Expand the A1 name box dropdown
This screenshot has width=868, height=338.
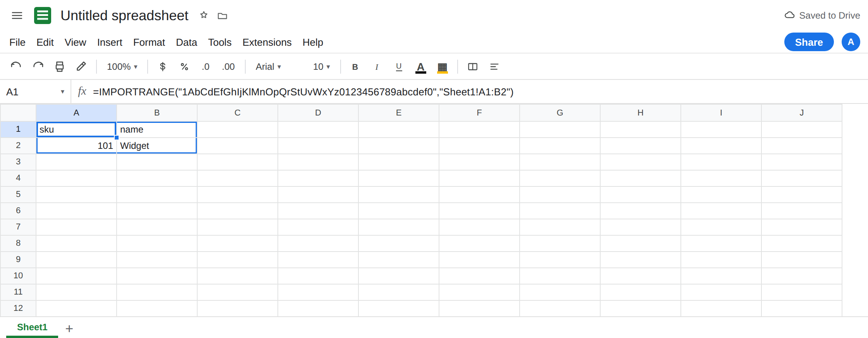(x=62, y=92)
